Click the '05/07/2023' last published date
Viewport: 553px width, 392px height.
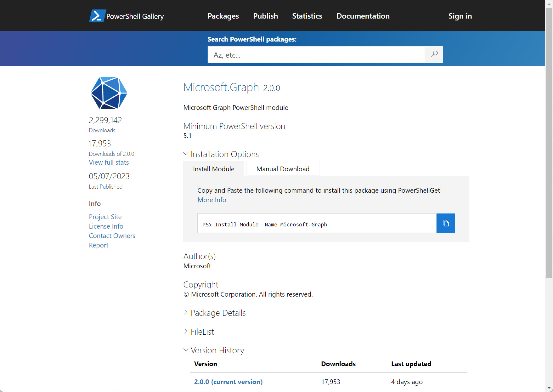[x=109, y=176]
